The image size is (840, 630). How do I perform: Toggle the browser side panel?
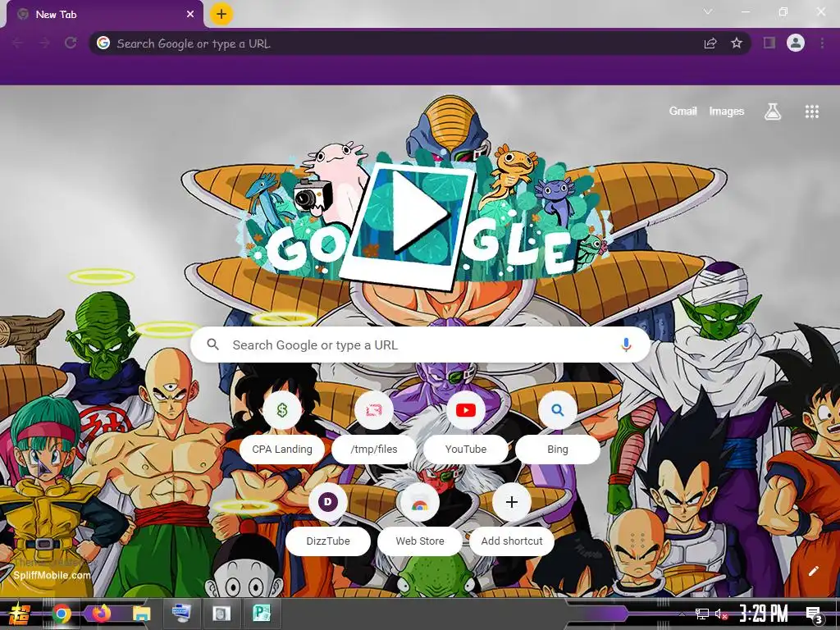pyautogui.click(x=769, y=43)
